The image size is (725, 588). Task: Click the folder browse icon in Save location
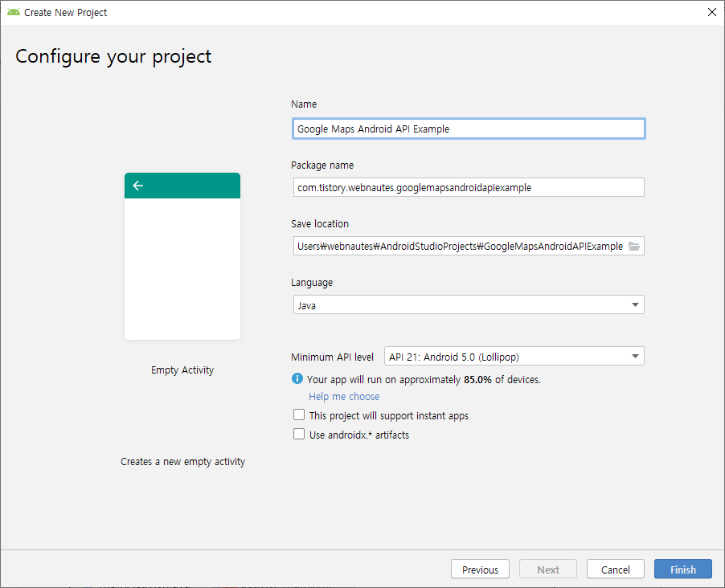[634, 247]
